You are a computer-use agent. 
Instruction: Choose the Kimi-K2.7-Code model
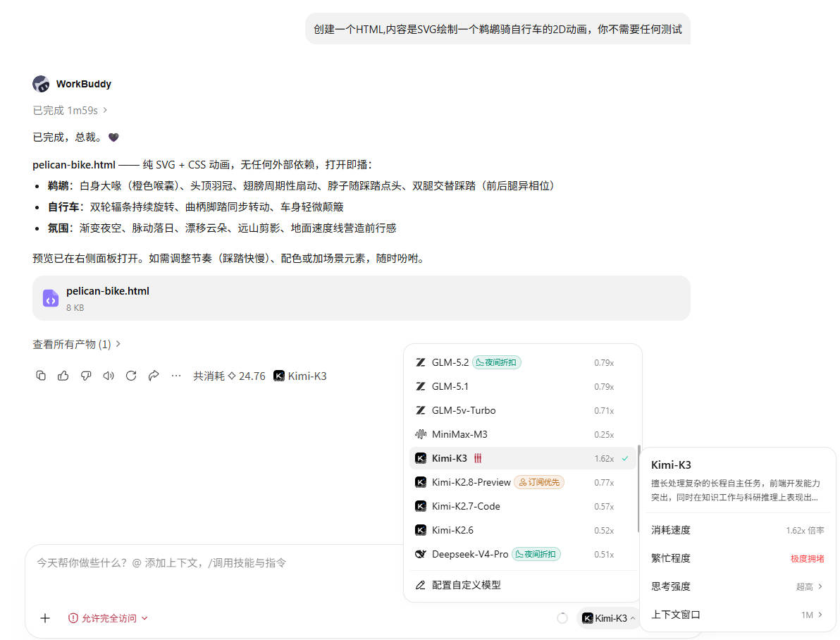click(521, 507)
